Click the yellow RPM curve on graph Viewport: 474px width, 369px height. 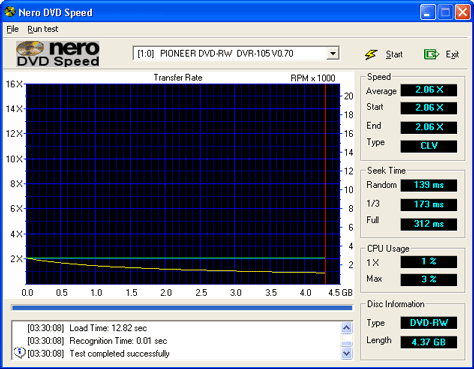point(176,268)
